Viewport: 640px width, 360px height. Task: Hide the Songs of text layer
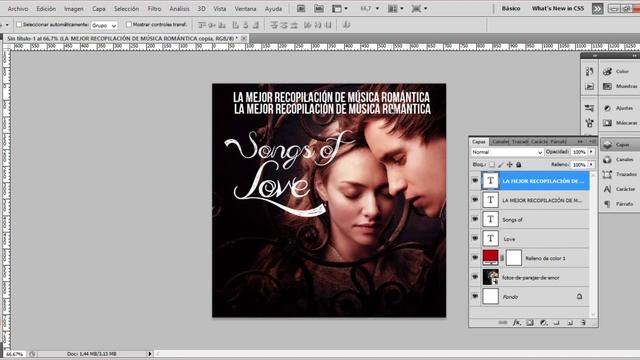click(x=475, y=219)
